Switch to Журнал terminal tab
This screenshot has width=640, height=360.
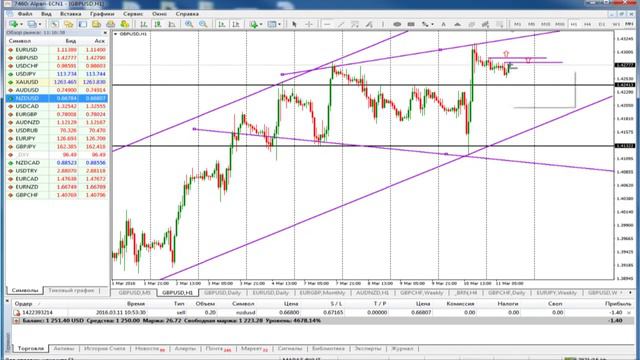[x=402, y=349]
